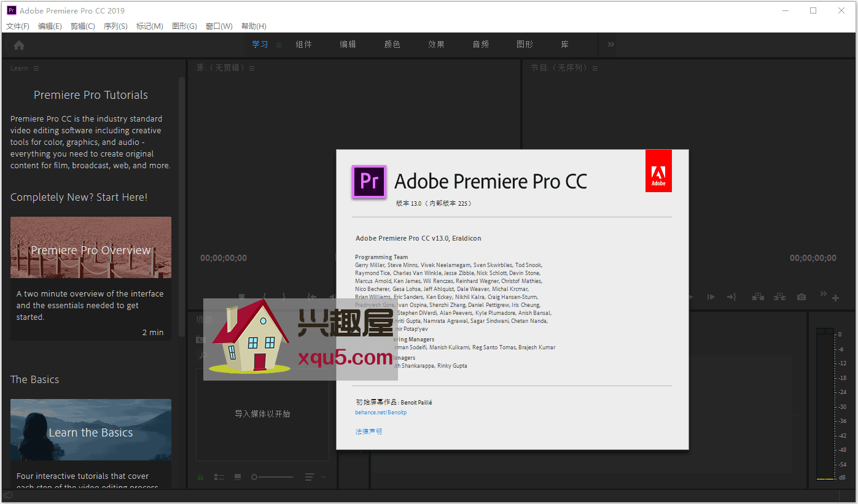Expand the sort icons dropdown chevron
This screenshot has width=858, height=504.
pos(324,477)
